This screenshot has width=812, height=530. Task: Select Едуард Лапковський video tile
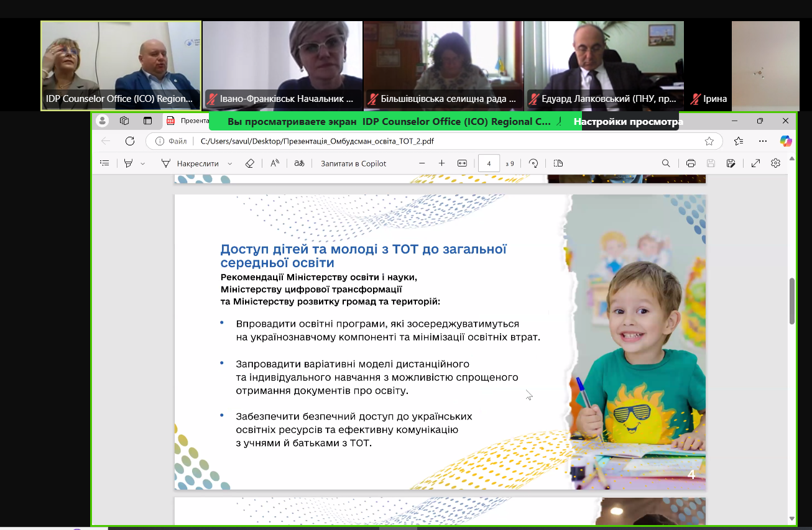point(604,66)
